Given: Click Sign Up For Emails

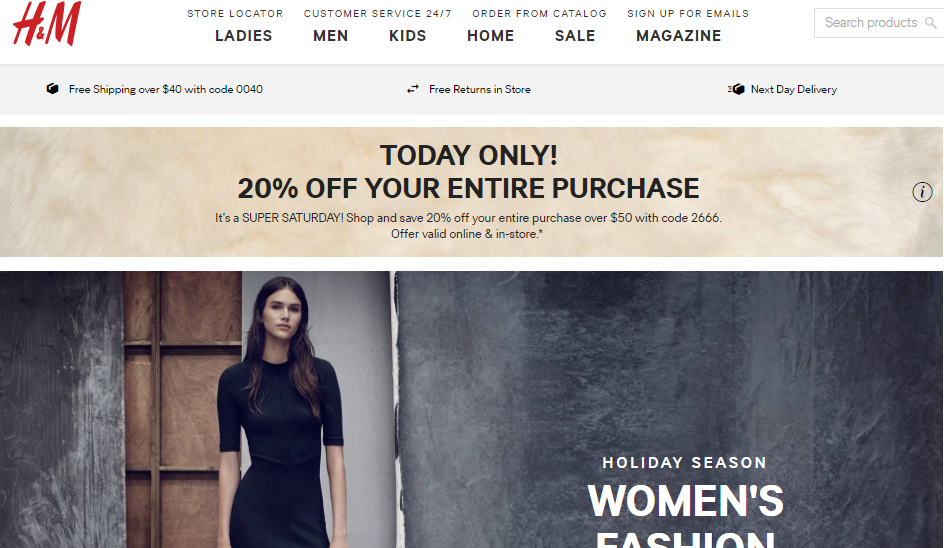Looking at the screenshot, I should click(x=688, y=13).
